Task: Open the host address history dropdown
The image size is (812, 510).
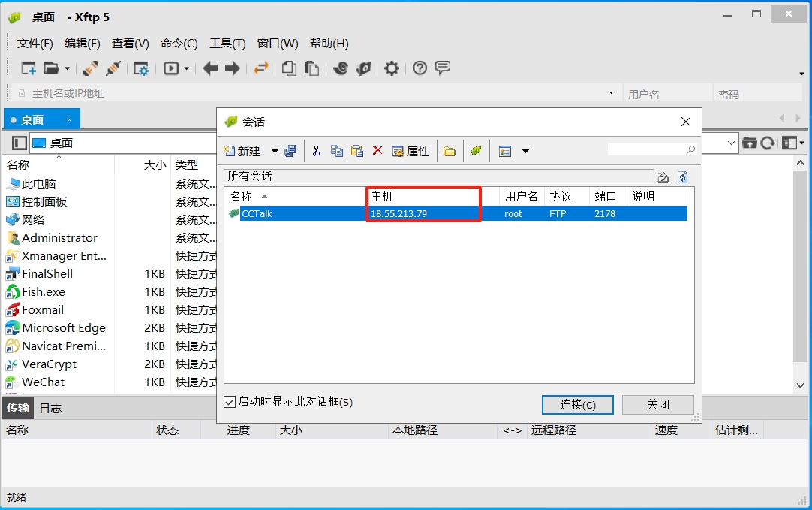Action: pyautogui.click(x=611, y=93)
